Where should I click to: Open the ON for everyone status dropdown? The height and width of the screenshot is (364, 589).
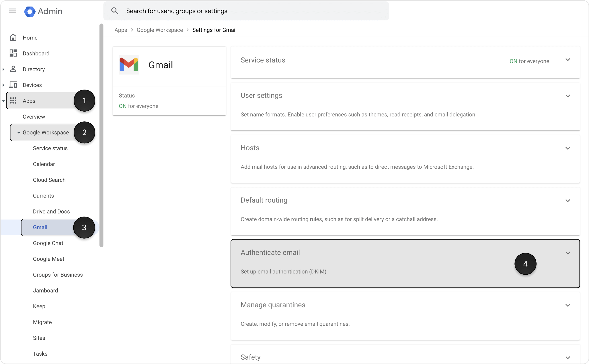(568, 60)
